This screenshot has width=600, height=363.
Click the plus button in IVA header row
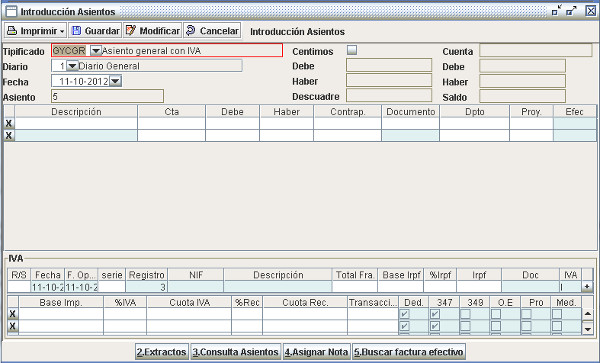(x=587, y=286)
